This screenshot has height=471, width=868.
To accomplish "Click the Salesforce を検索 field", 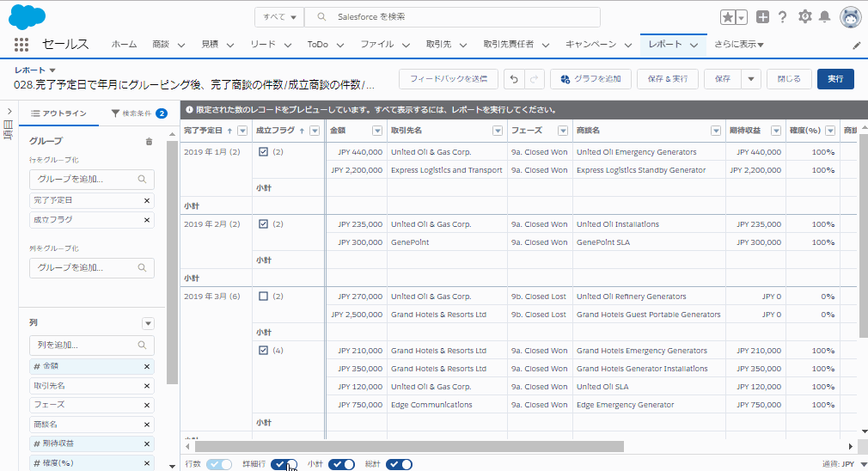I will 452,17.
